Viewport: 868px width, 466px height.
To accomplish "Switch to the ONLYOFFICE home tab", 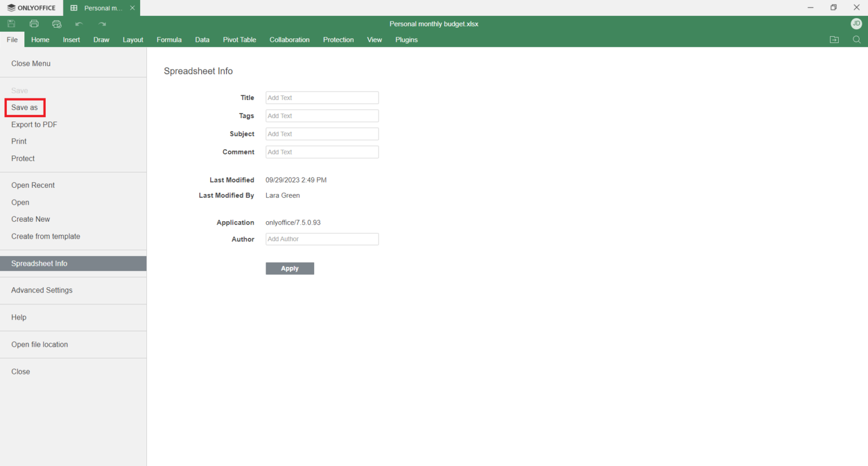I will pyautogui.click(x=32, y=8).
